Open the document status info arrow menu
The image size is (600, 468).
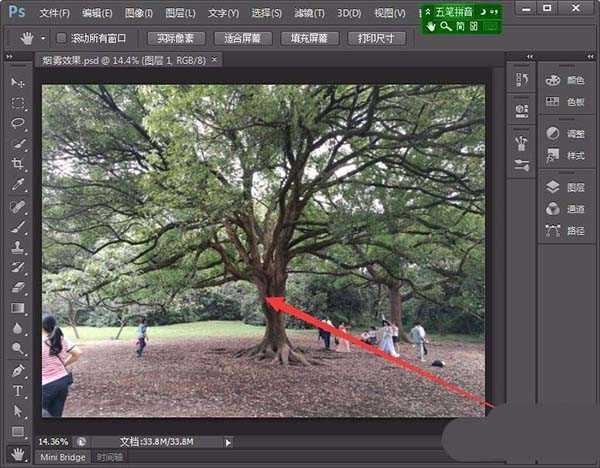coord(228,441)
